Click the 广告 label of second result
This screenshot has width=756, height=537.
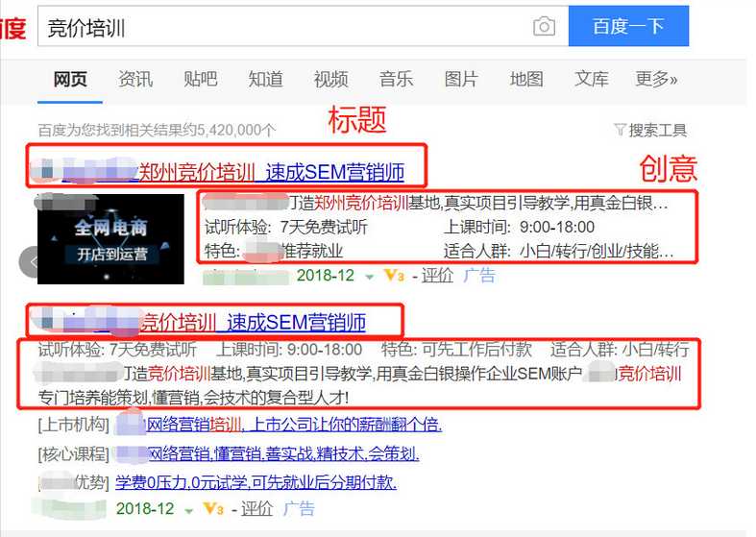299,508
